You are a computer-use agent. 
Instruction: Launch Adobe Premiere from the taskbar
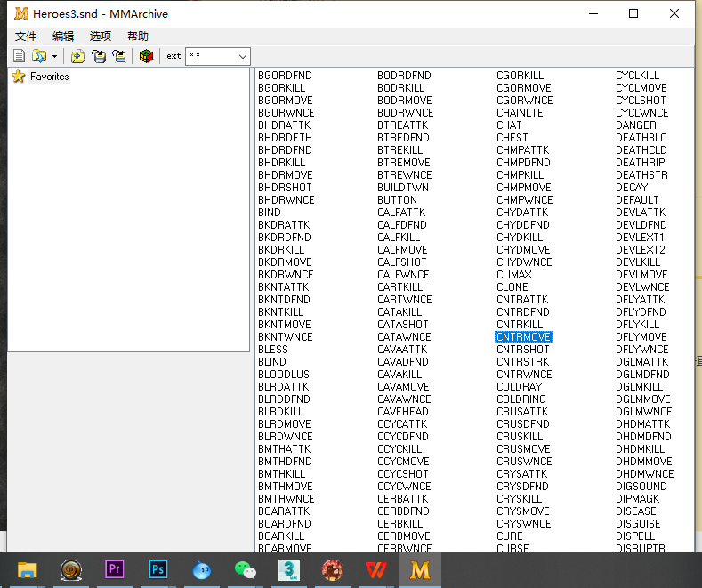(114, 569)
